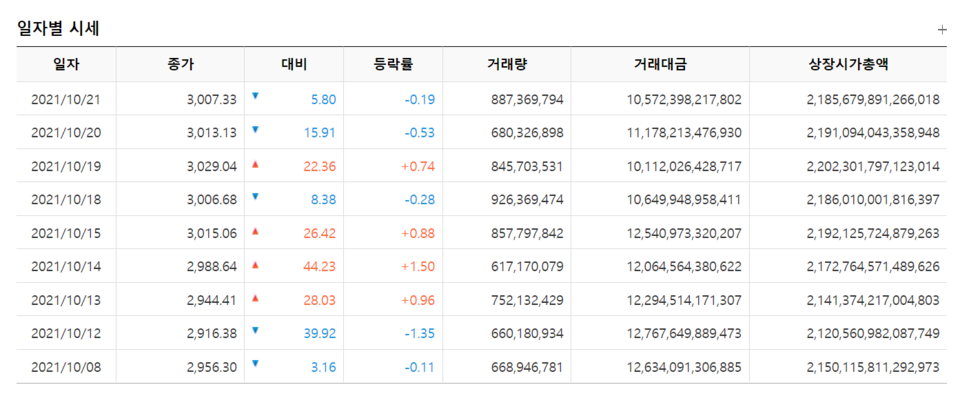Image resolution: width=960 pixels, height=396 pixels.
Task: Select date 2021/10/20
Action: (x=66, y=133)
